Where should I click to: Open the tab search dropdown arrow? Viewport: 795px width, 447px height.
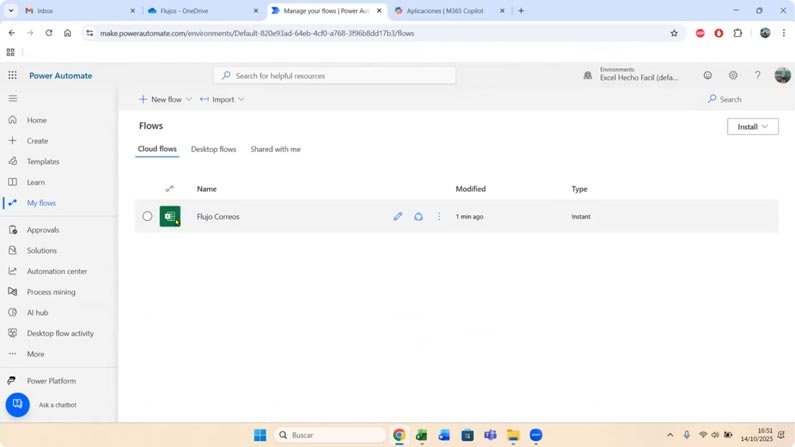click(x=11, y=11)
